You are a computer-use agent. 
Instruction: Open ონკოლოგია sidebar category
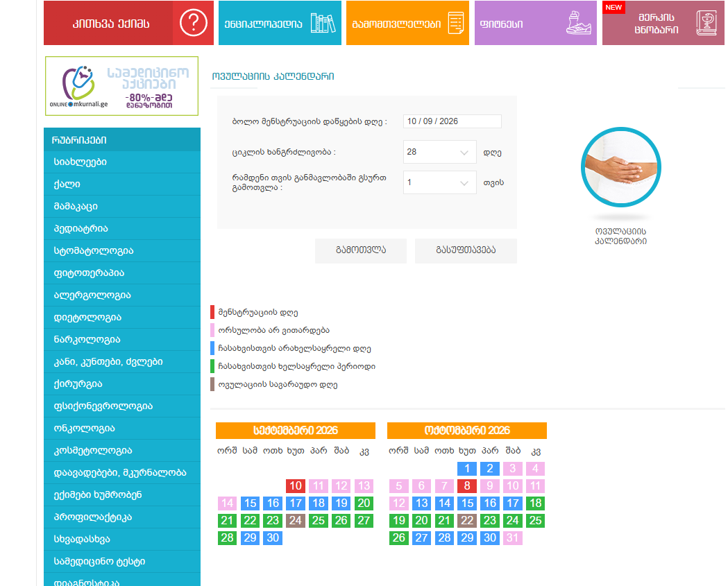[x=122, y=429]
